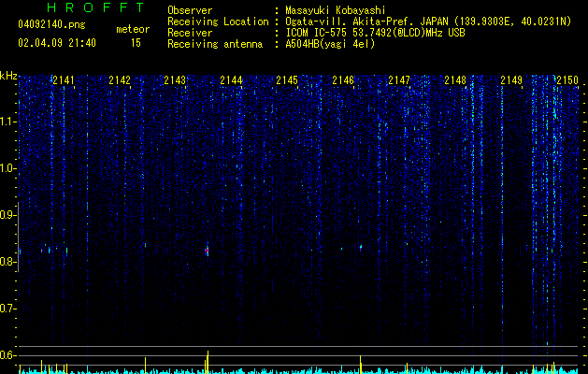Click the kHz axis unit label
Image resolution: width=588 pixels, height=374 pixels.
pyautogui.click(x=8, y=76)
